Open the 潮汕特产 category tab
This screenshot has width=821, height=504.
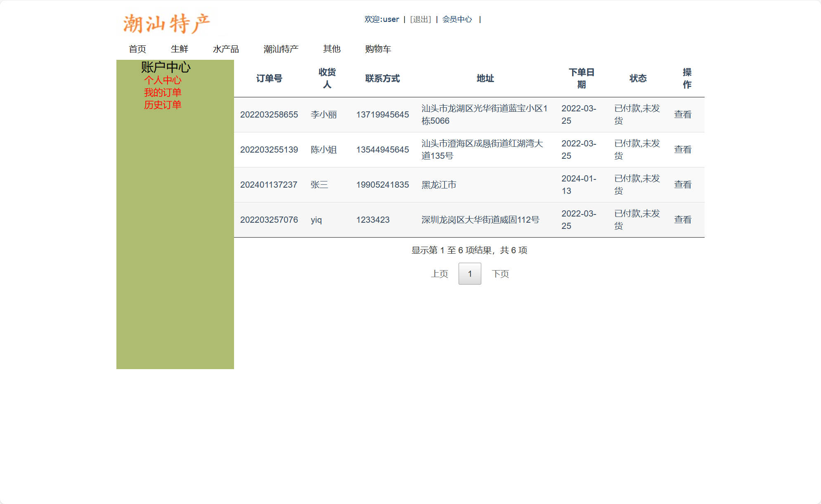coord(282,49)
